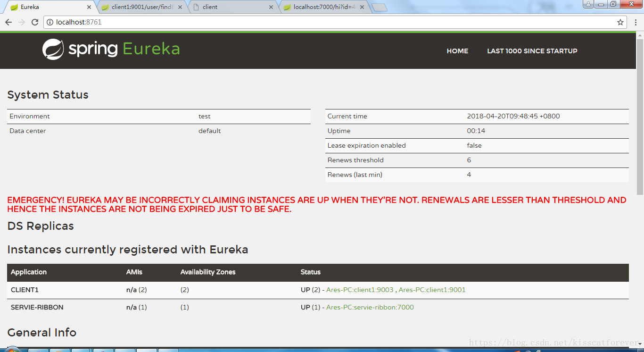Click the Lease expiration enabled label
Viewport: 644px width, 352px height.
click(x=367, y=145)
